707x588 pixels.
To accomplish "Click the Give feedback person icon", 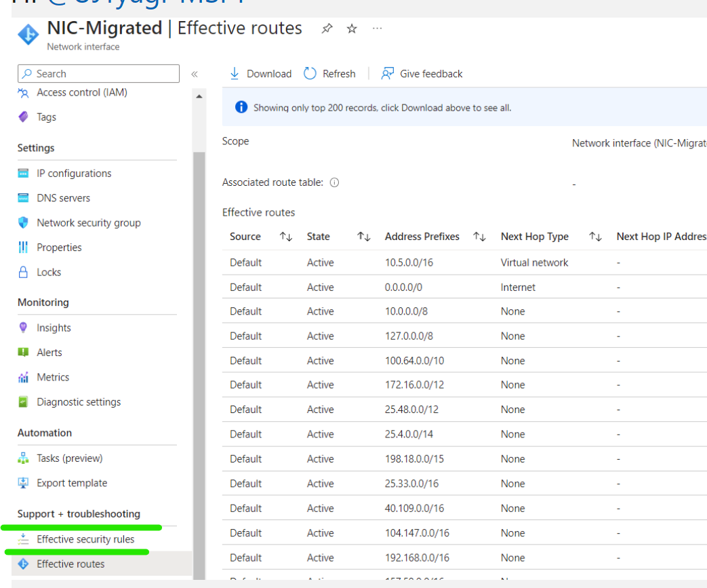I will coord(387,73).
